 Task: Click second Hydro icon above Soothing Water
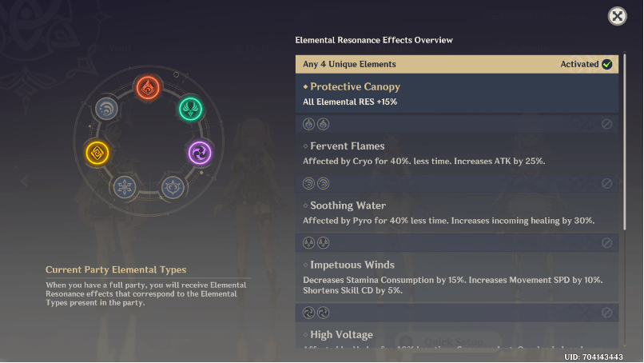(324, 183)
